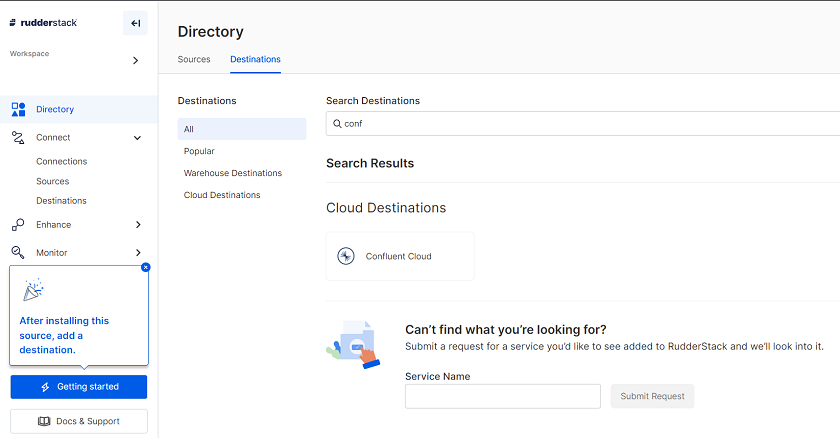
Task: Click the search magnifier icon
Action: pyautogui.click(x=337, y=123)
